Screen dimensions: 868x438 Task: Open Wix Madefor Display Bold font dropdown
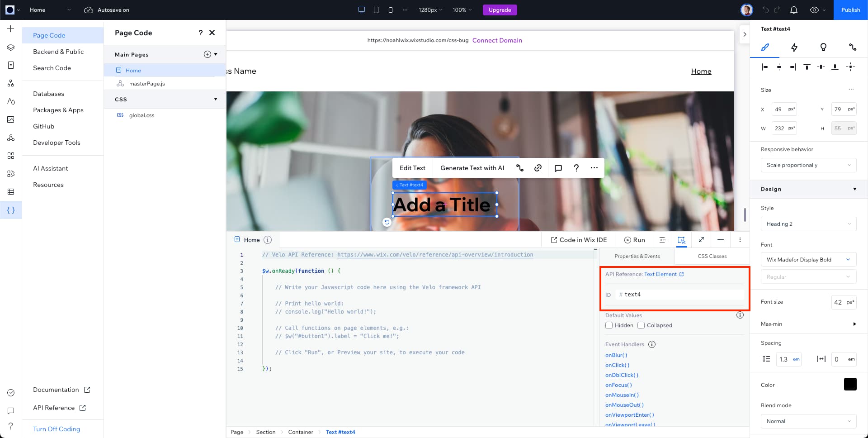[x=808, y=260]
